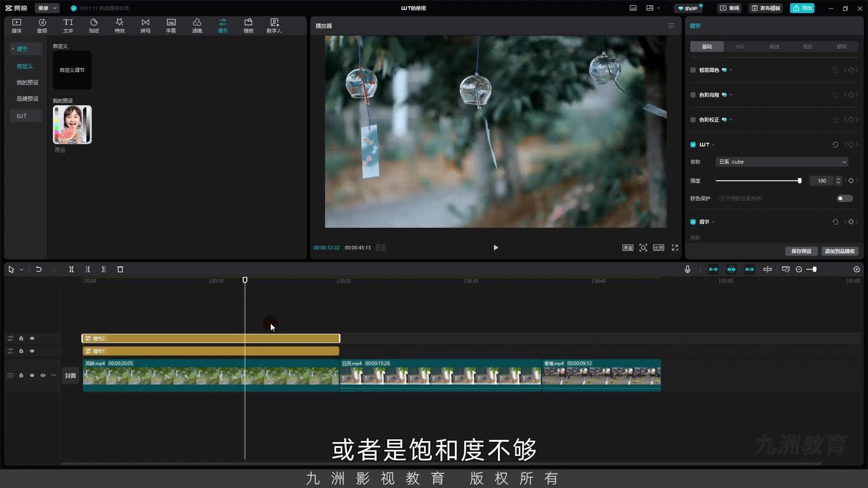This screenshot has width=868, height=488.
Task: Toggle the clip linkage icon
Action: click(x=750, y=269)
